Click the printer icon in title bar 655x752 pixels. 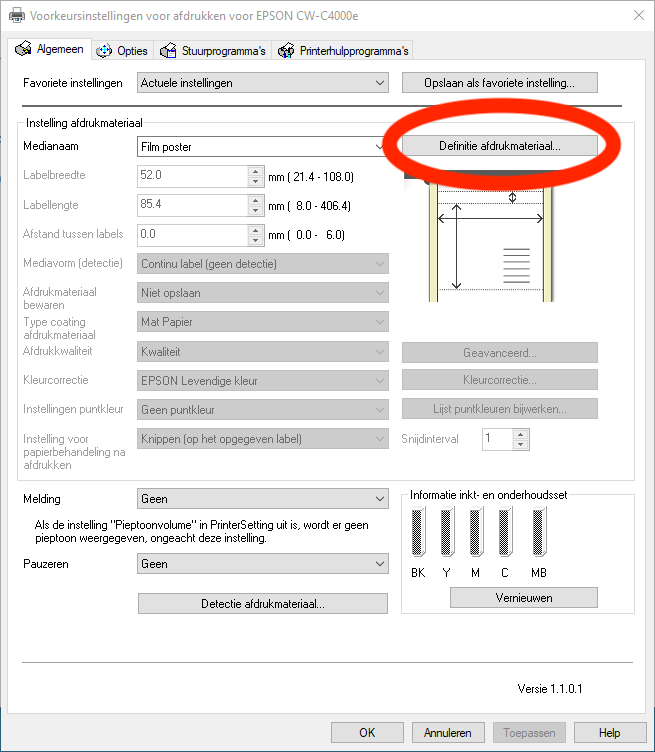[17, 15]
